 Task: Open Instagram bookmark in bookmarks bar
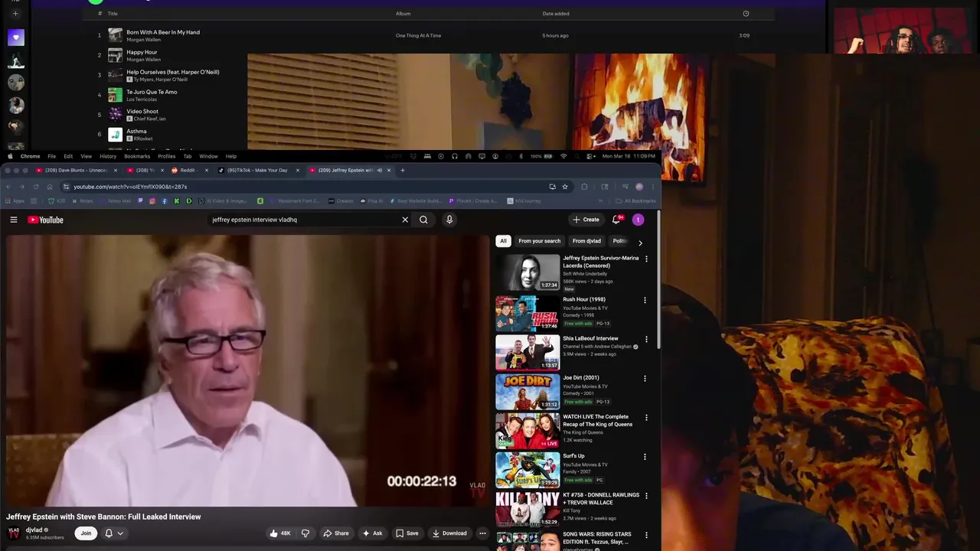pyautogui.click(x=152, y=201)
